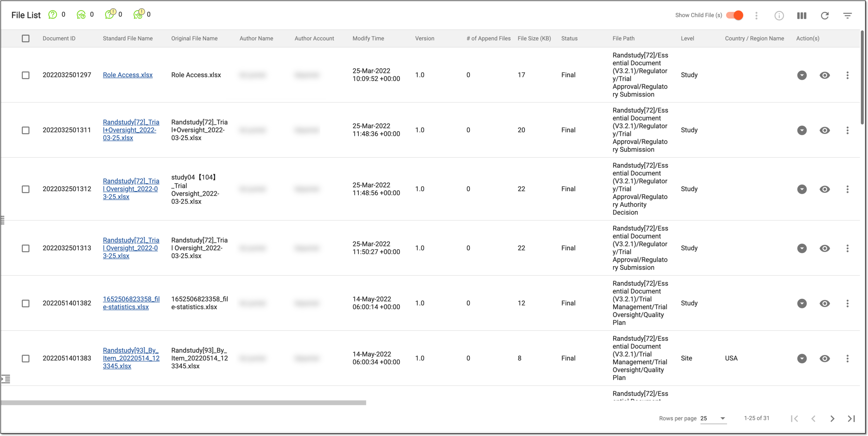
Task: Select the checkbox for document 2022032501312
Action: pos(26,189)
